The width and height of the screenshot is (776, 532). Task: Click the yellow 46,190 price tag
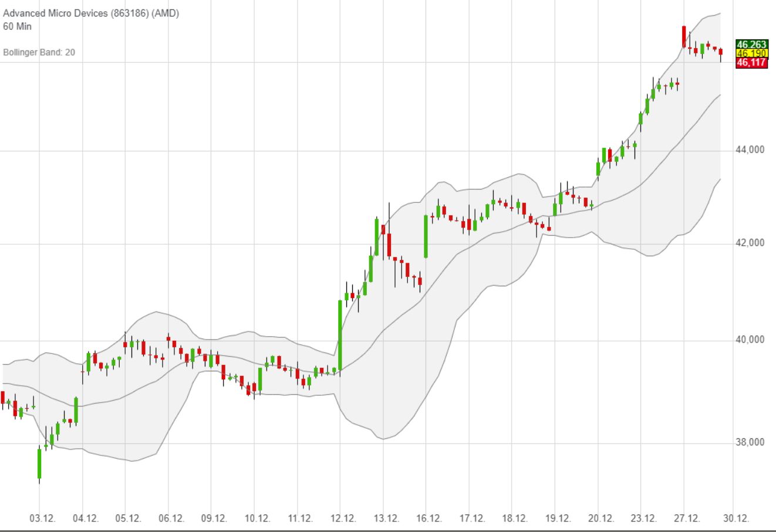(752, 53)
